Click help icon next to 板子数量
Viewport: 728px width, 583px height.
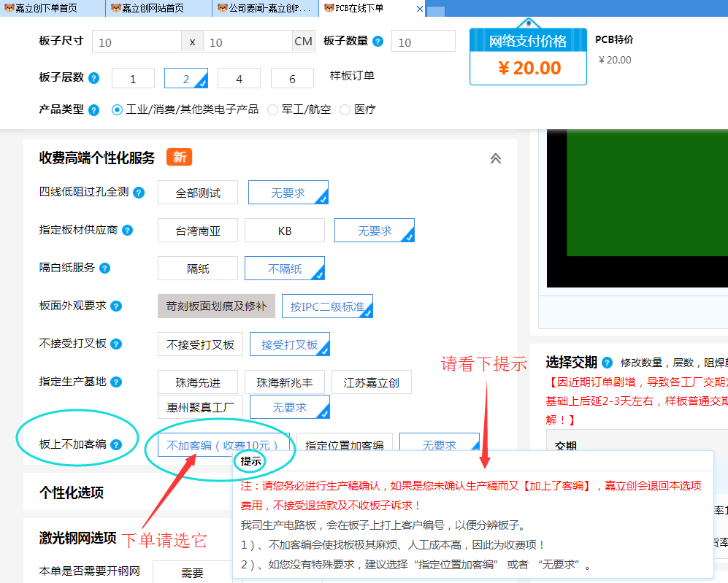pyautogui.click(x=378, y=42)
